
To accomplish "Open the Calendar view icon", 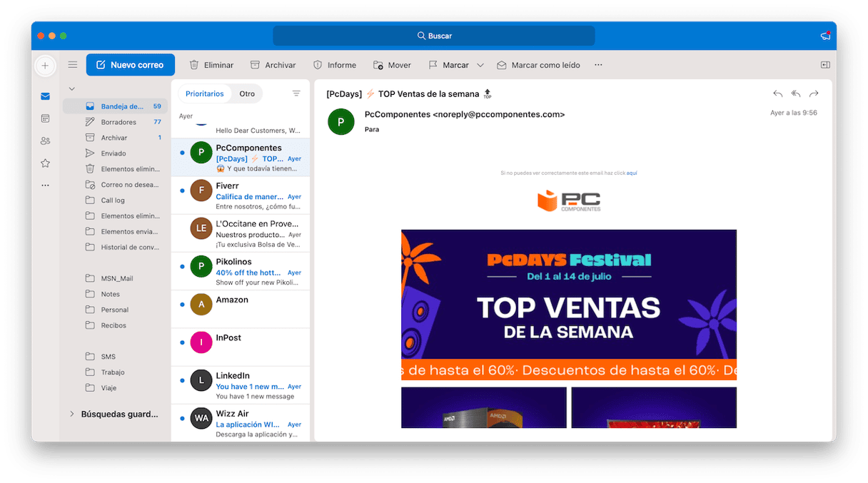I will coord(45,118).
